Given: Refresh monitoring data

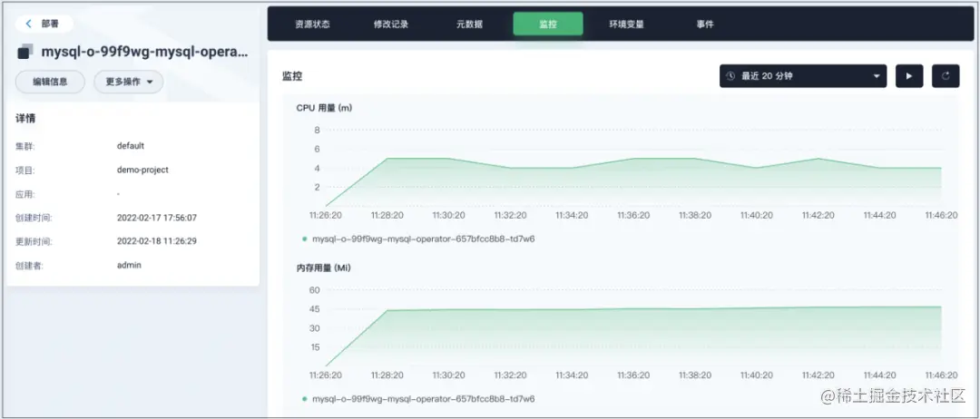Looking at the screenshot, I should point(946,76).
